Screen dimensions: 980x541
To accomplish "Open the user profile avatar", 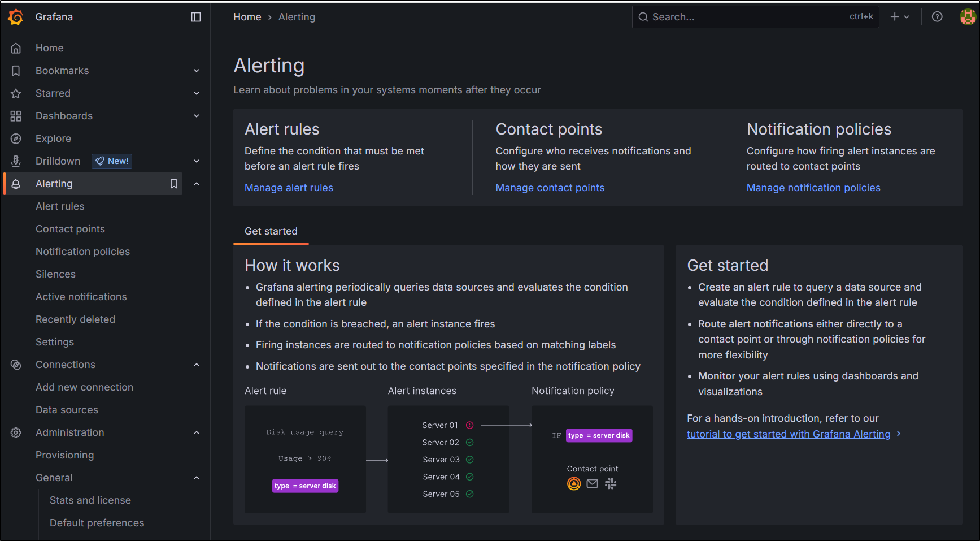I will 968,17.
